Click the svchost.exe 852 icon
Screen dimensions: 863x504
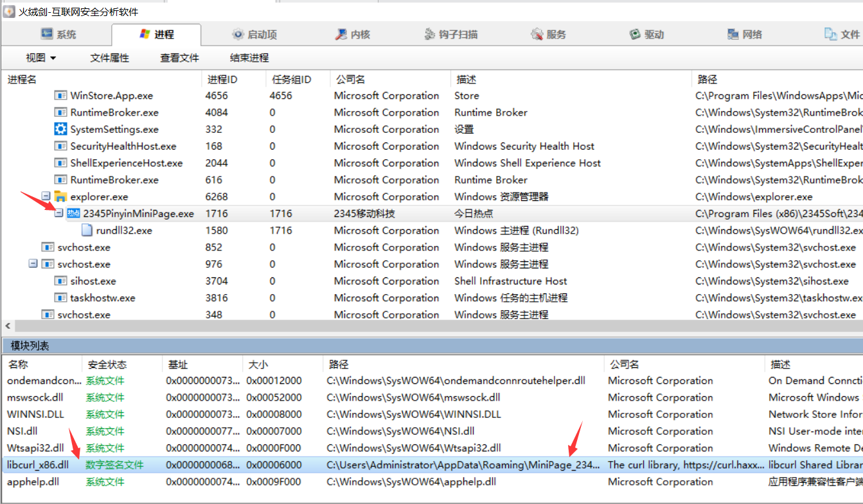(x=48, y=247)
